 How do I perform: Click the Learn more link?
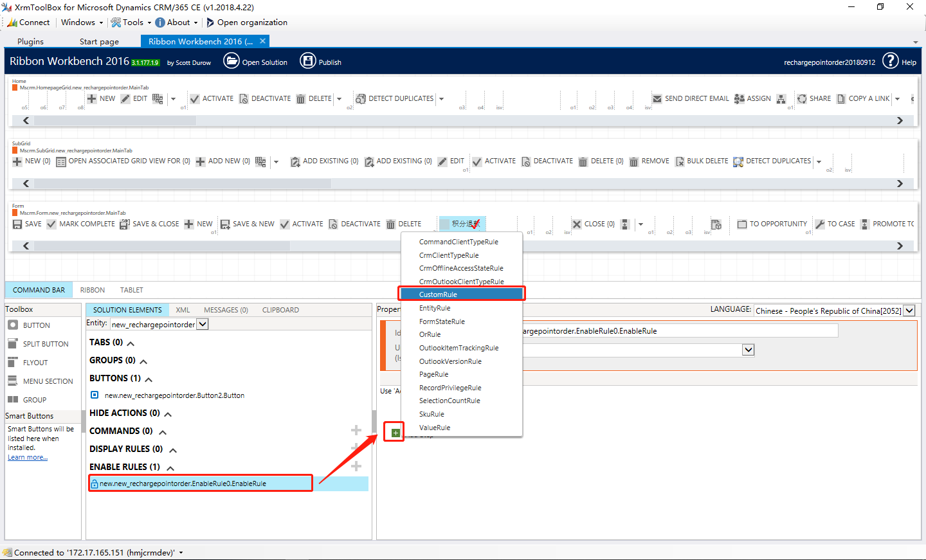click(28, 458)
